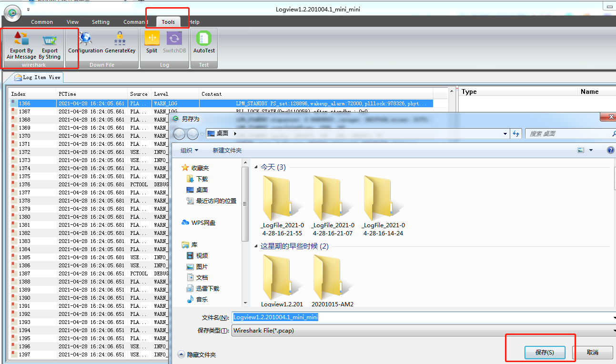
Task: Click the dialog help question-mark icon
Action: pyautogui.click(x=611, y=150)
